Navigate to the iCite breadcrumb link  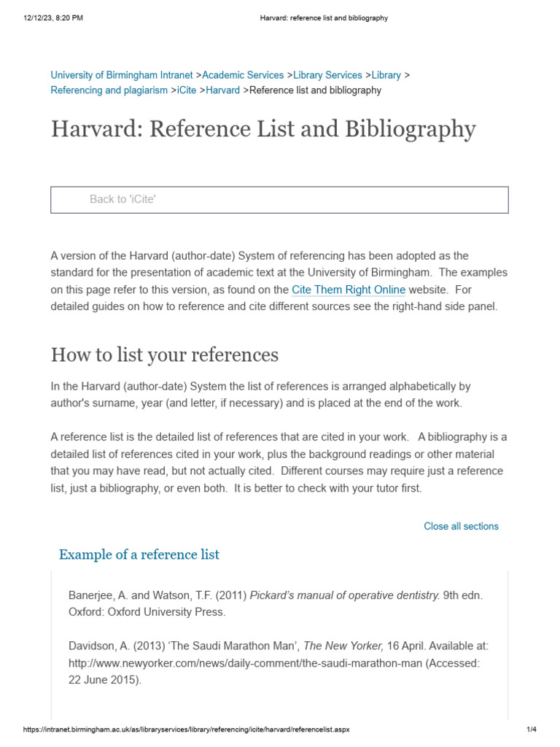click(x=187, y=90)
